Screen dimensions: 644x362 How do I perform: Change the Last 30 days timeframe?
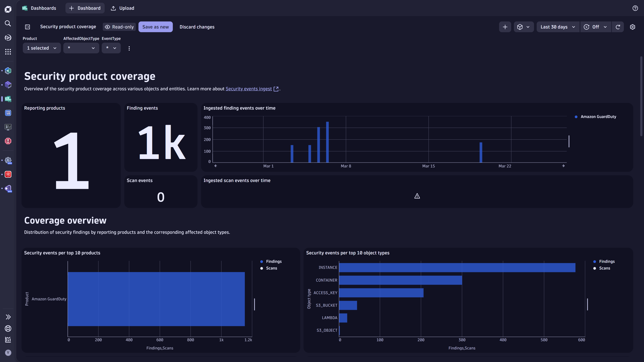[x=558, y=27]
